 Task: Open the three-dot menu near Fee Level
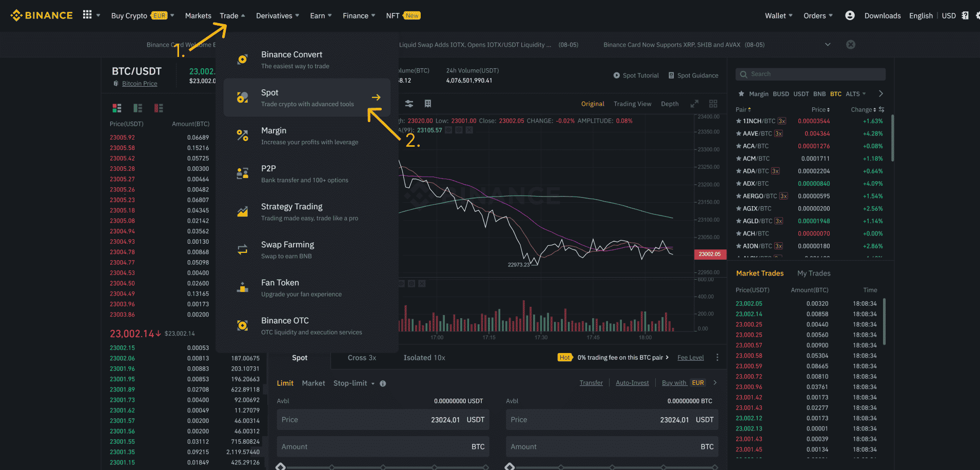(x=717, y=357)
